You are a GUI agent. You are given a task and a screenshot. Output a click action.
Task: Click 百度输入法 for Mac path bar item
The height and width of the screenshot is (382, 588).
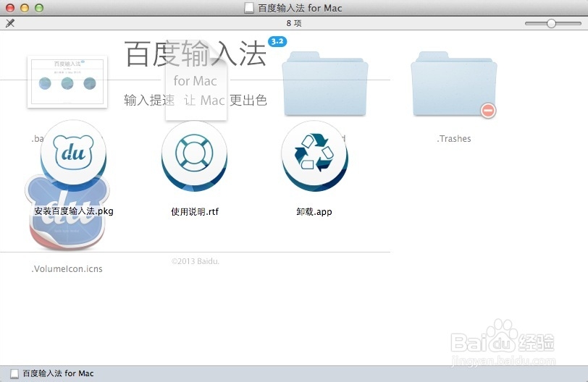tap(52, 373)
